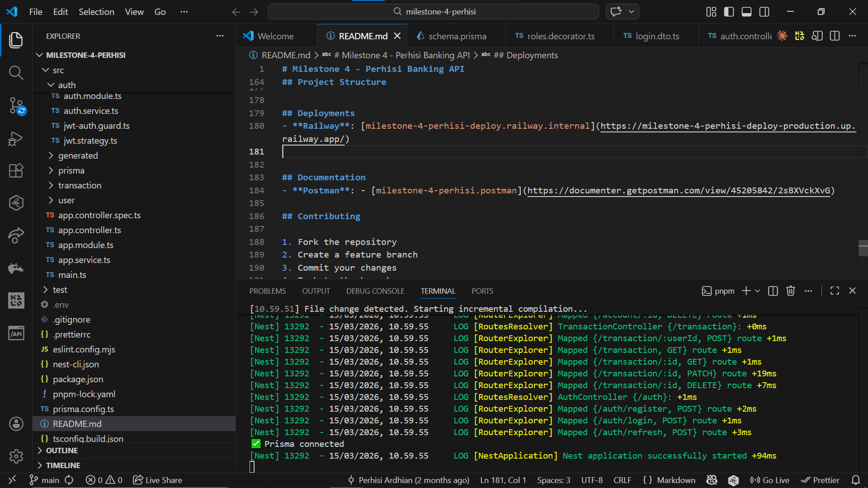
Task: Click Go Live in the status bar
Action: [770, 480]
